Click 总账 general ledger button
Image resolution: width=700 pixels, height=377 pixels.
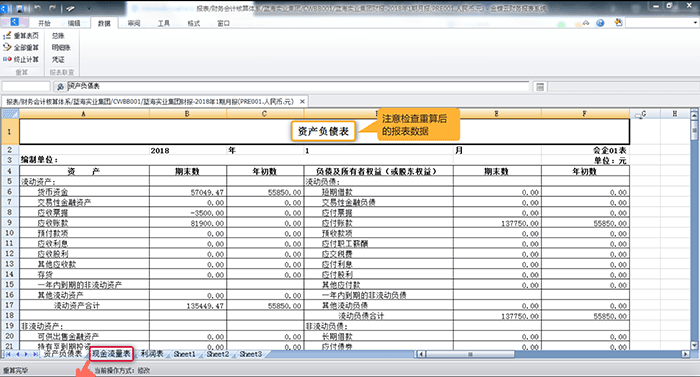click(58, 35)
